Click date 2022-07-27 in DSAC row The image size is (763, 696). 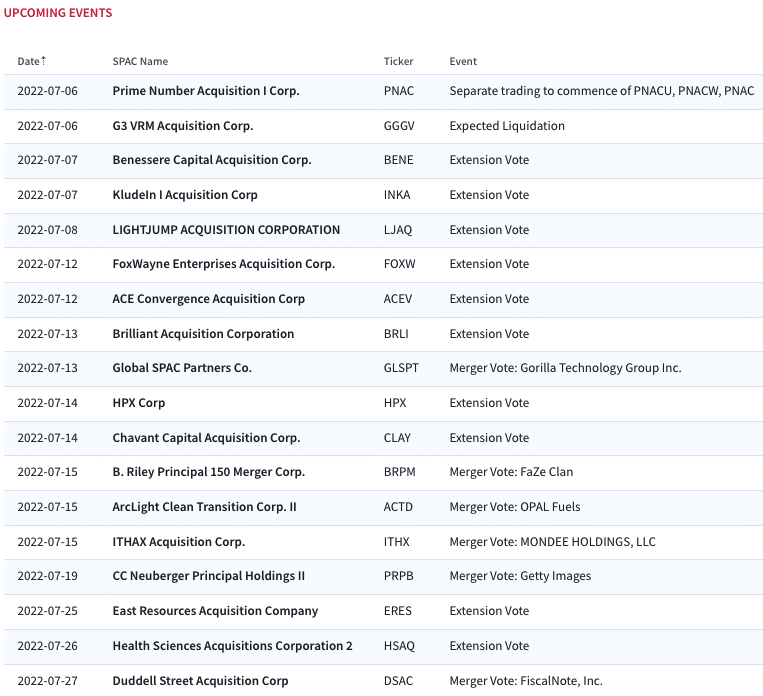(48, 681)
